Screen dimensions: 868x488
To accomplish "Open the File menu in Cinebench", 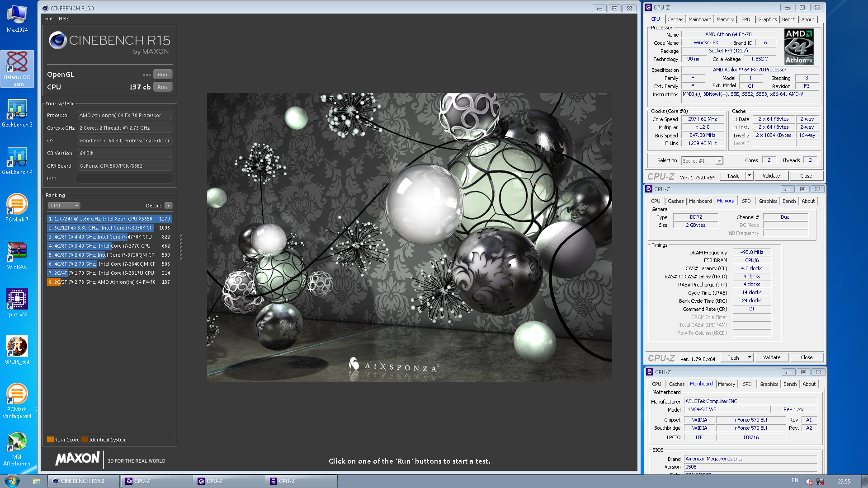I will (x=48, y=19).
